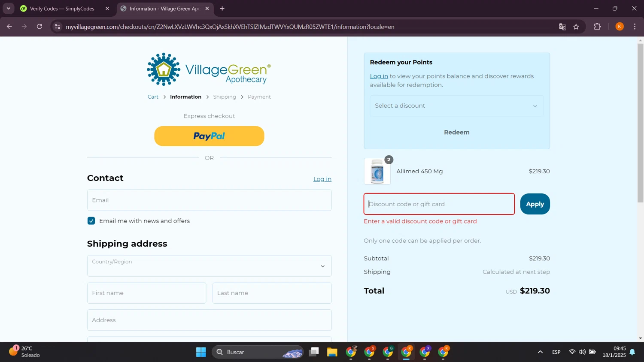
Task: Click the Discount code or gift card field
Action: [x=439, y=204]
